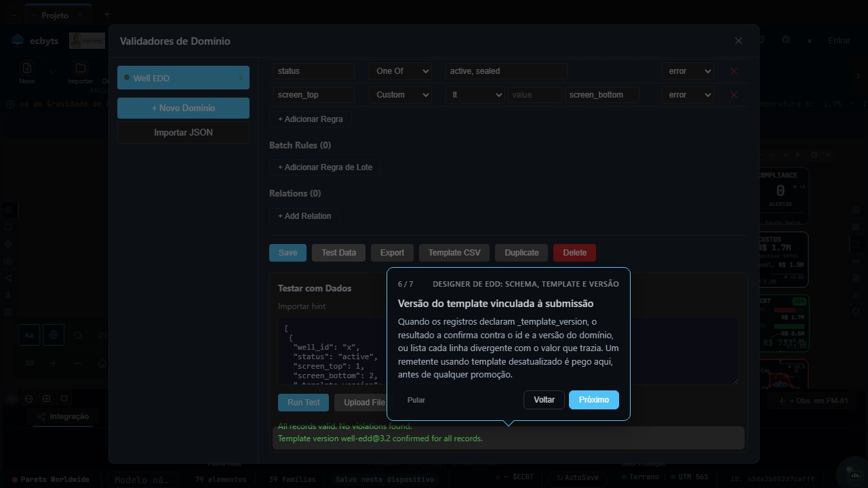Switch to the Integração tab
The image size is (868, 488).
point(63,416)
